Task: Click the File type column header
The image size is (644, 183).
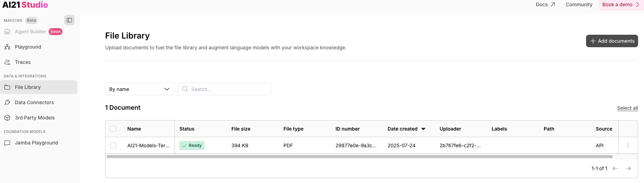Action: point(293,129)
